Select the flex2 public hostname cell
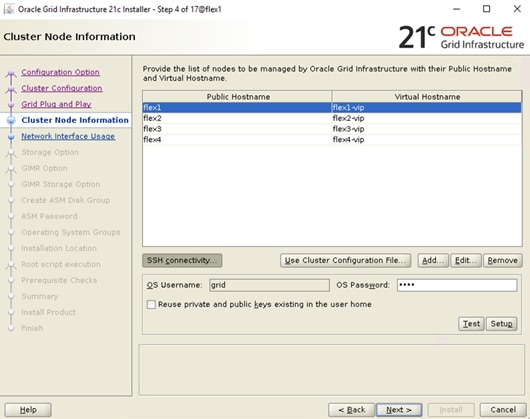Screen dimensions: 530x419 [237, 118]
